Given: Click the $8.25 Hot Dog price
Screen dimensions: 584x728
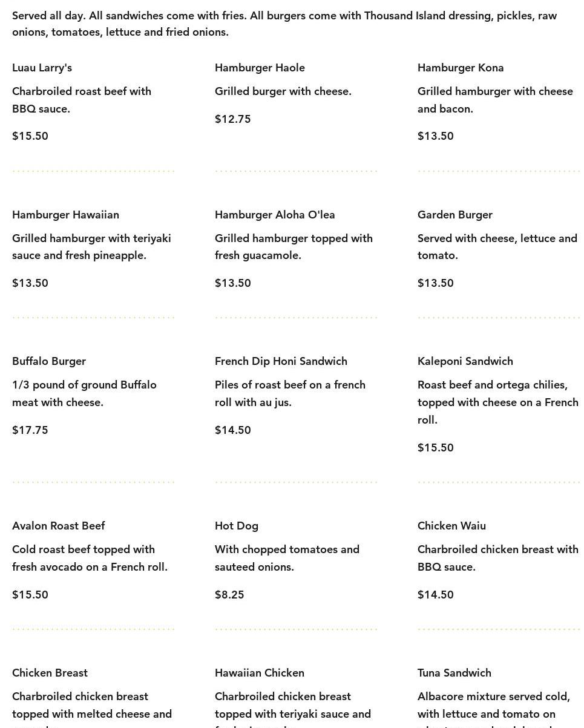Looking at the screenshot, I should tap(229, 595).
